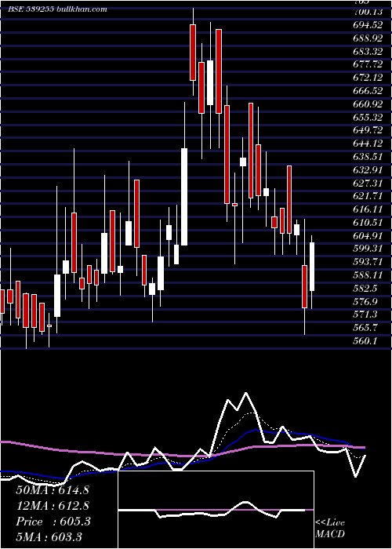
Task: Click the 616.11 price axis label
Action: click(368, 209)
